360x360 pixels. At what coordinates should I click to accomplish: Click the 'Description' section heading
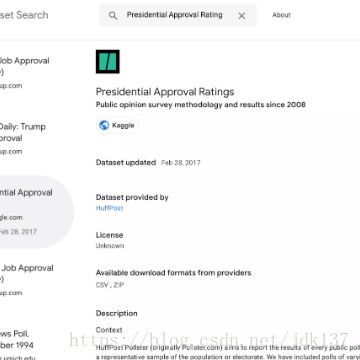(116, 313)
